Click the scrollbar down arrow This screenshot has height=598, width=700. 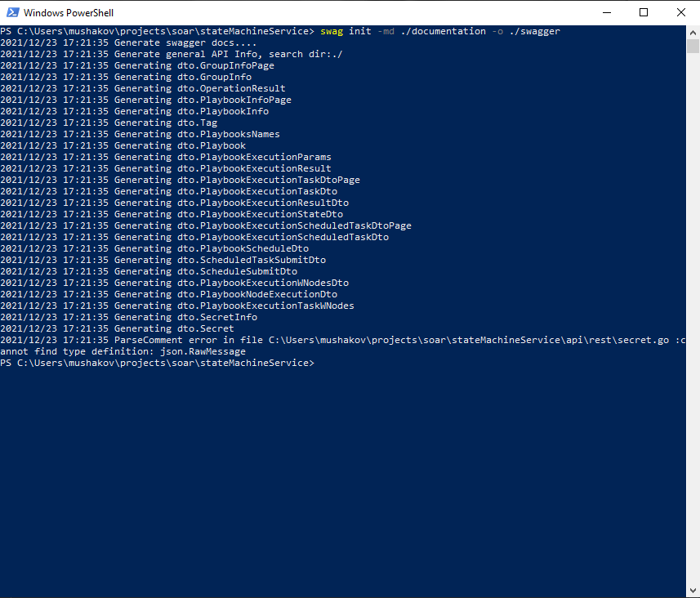[x=693, y=591]
